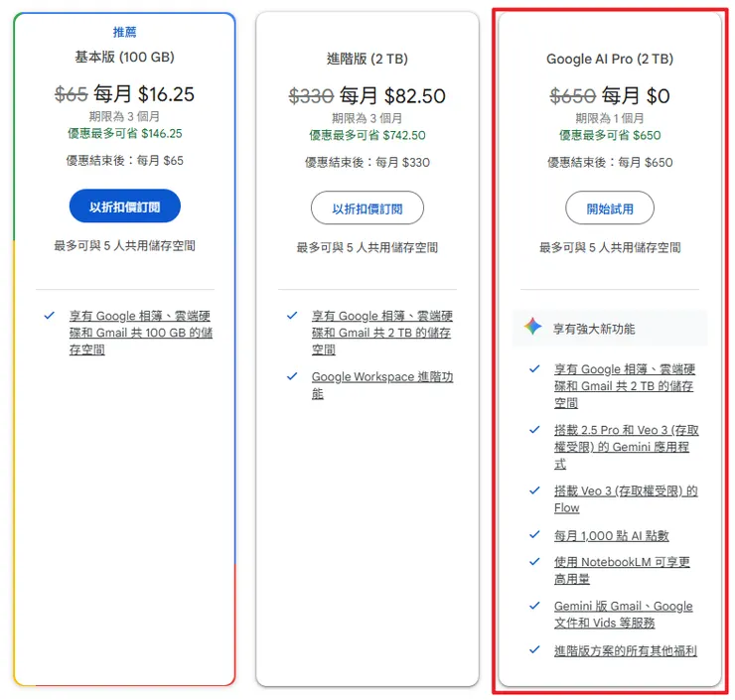Open 進階版 2 TB storage feature link

click(382, 333)
